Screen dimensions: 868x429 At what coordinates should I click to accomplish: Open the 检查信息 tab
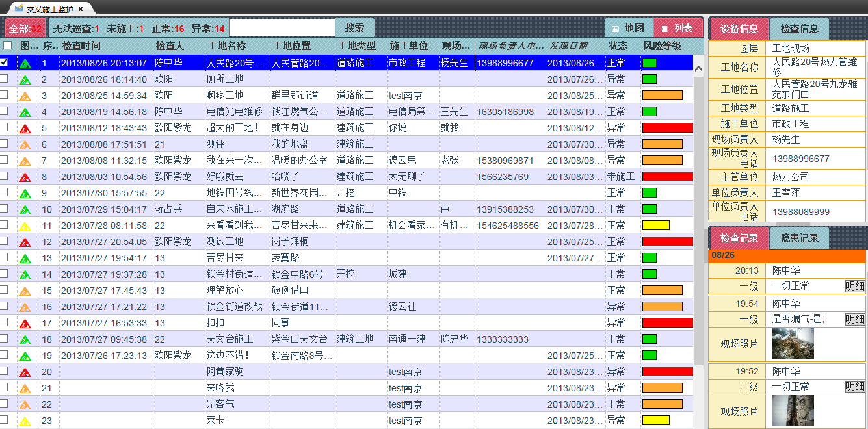799,29
